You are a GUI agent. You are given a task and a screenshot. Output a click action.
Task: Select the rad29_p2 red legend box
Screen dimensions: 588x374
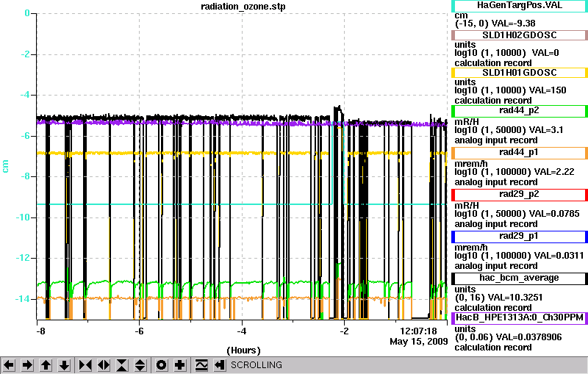click(x=520, y=195)
